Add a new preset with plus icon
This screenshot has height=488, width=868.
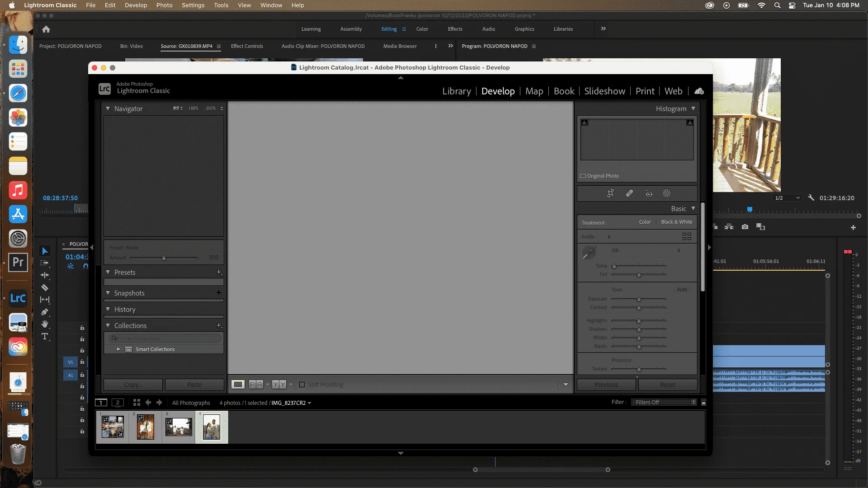(x=219, y=272)
